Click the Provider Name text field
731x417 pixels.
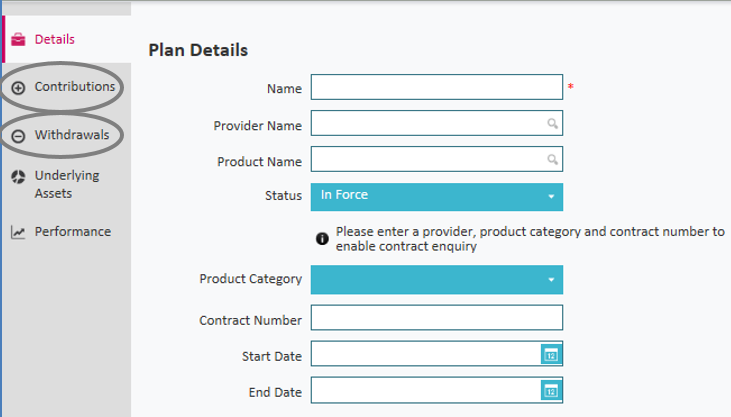coord(428,123)
